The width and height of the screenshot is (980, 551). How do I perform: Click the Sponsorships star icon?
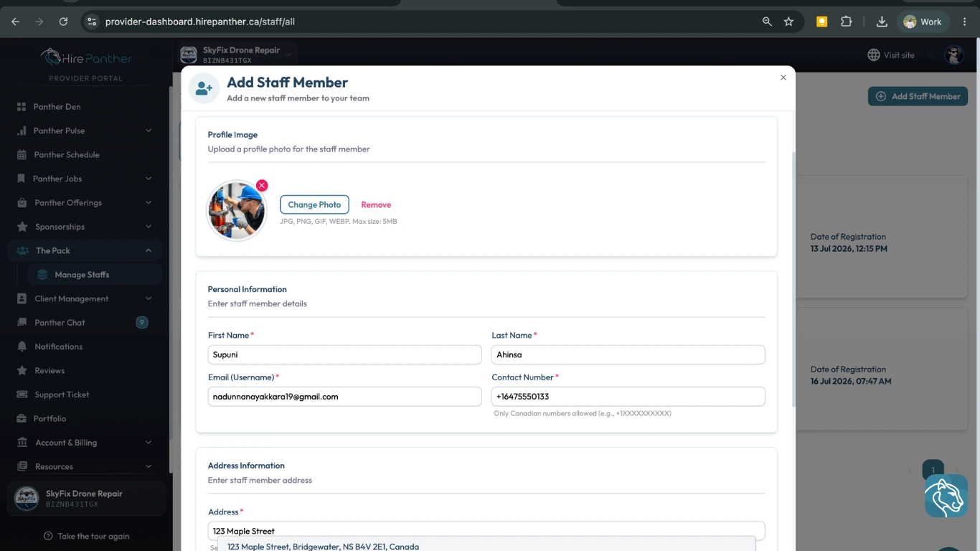[x=22, y=227]
